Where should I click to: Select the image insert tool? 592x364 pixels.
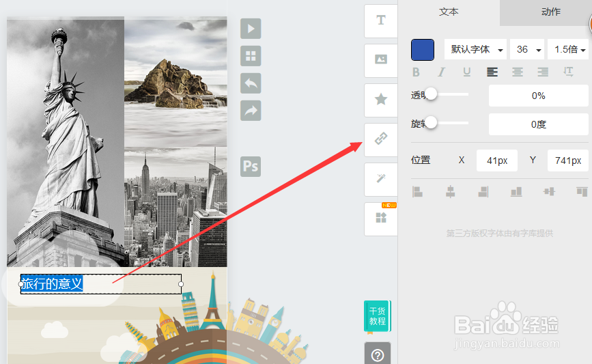381,60
